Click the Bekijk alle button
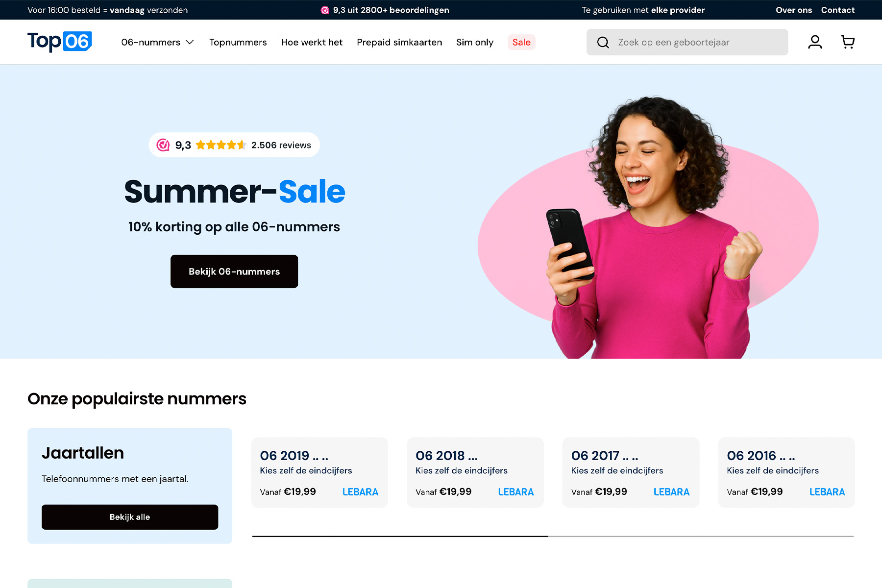The image size is (882, 588). 130,517
